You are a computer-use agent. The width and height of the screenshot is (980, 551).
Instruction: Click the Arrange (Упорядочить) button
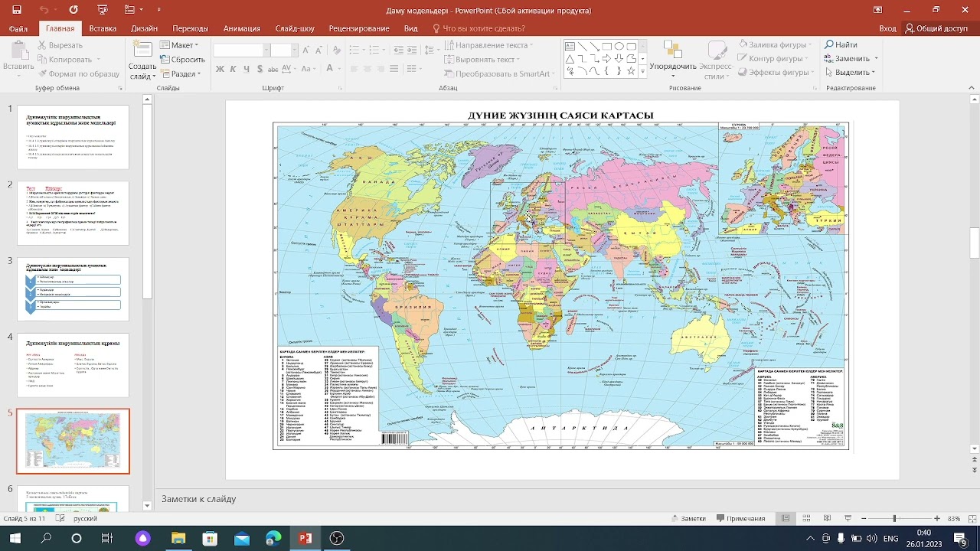coord(673,60)
